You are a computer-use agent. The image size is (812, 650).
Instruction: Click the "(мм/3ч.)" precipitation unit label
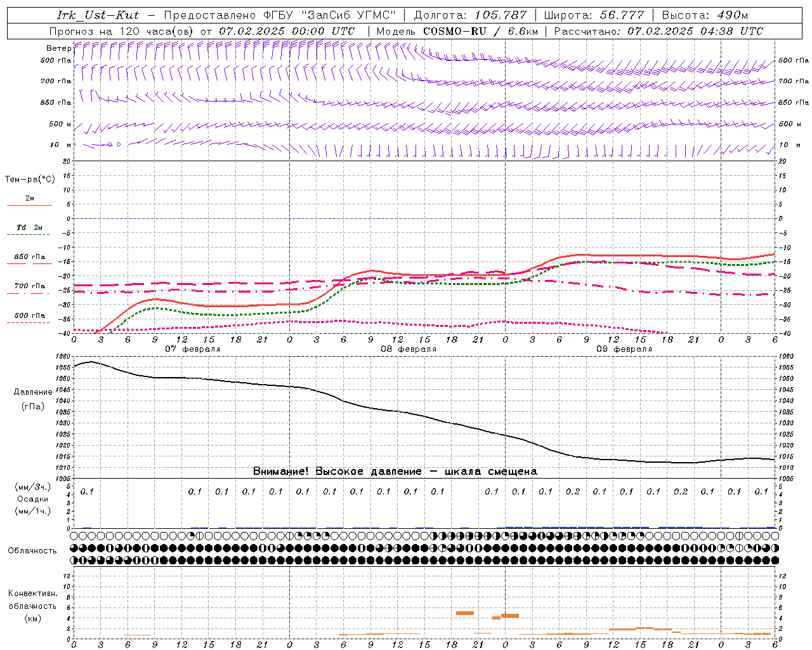(x=33, y=487)
